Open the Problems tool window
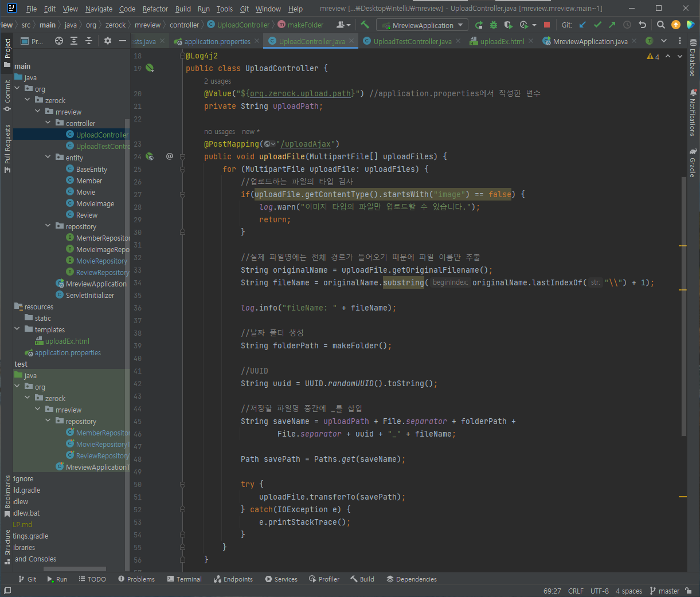The image size is (700, 597). point(136,579)
